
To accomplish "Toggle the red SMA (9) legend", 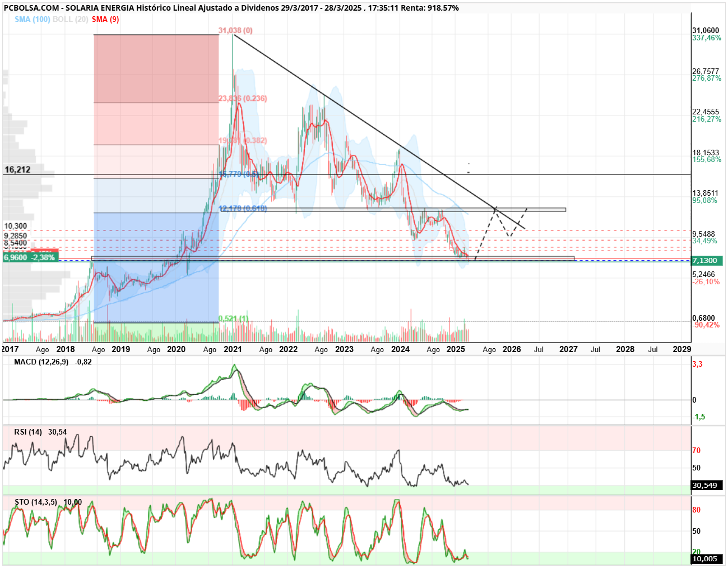I will click(x=105, y=19).
